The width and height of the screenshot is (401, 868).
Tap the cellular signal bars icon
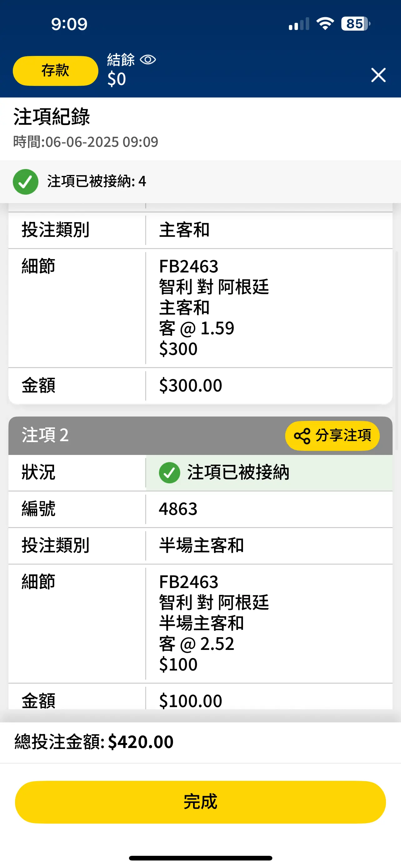coord(299,24)
